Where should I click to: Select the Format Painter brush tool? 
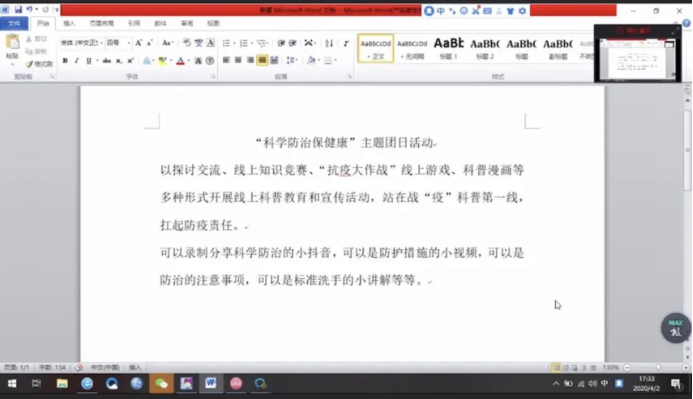click(x=39, y=64)
